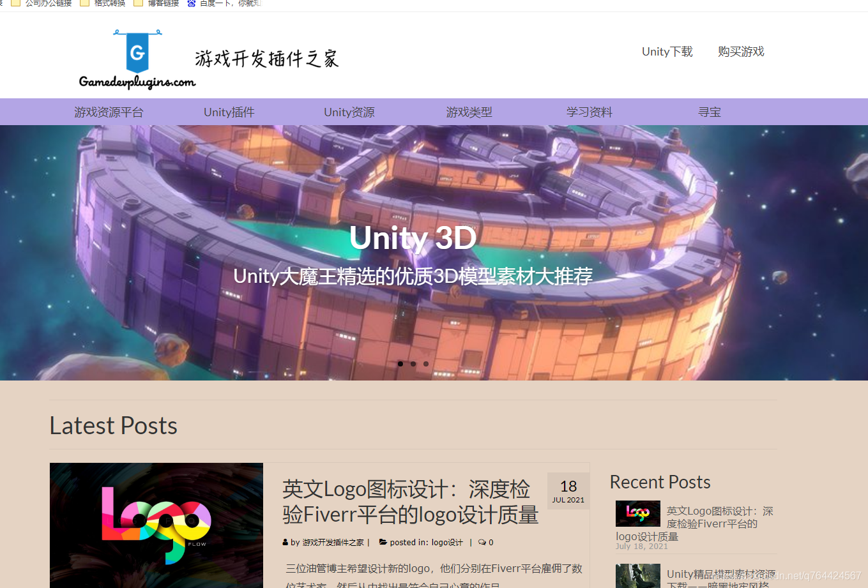Click the comments bubble icon

482,543
